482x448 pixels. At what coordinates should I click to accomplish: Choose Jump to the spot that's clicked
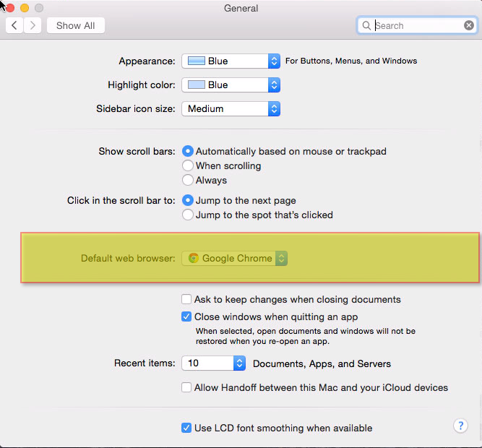pyautogui.click(x=188, y=215)
